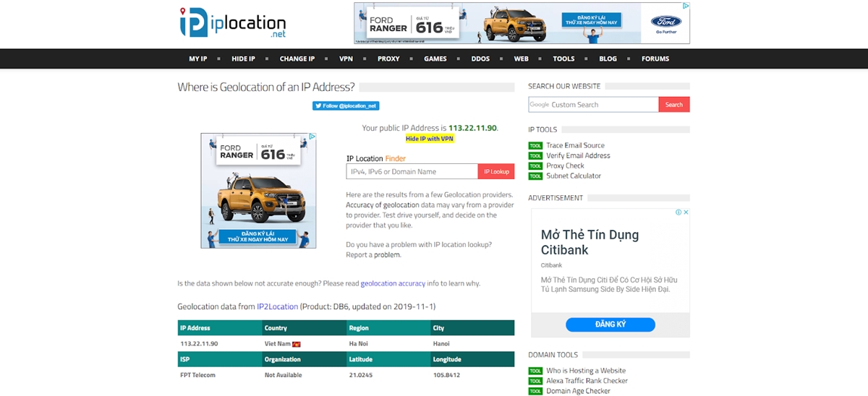
Task: Focus the IPv4, IPv6 or Domain Name field
Action: (412, 171)
